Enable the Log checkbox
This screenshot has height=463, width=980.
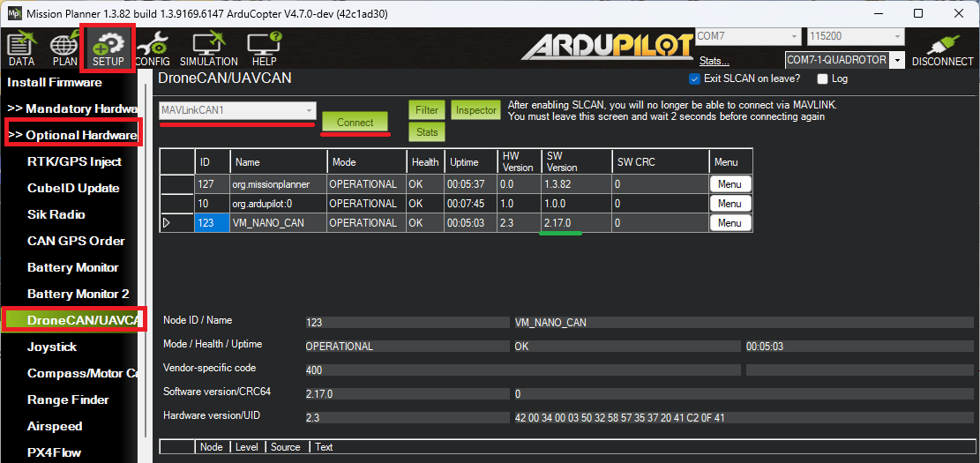click(x=823, y=78)
